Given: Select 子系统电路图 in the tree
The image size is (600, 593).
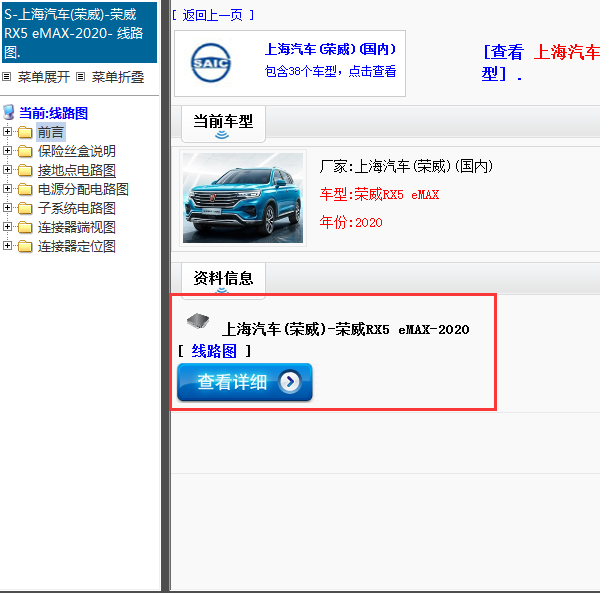Looking at the screenshot, I should tap(77, 209).
